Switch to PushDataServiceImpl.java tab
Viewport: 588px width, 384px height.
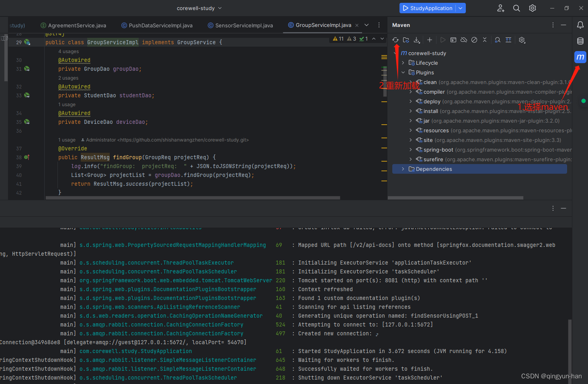(157, 25)
